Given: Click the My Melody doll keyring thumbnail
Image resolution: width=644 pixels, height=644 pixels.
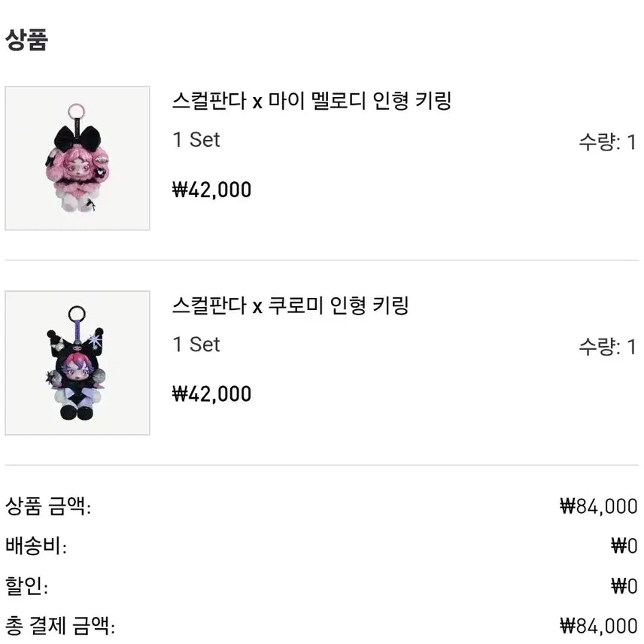Looking at the screenshot, I should [x=77, y=158].
